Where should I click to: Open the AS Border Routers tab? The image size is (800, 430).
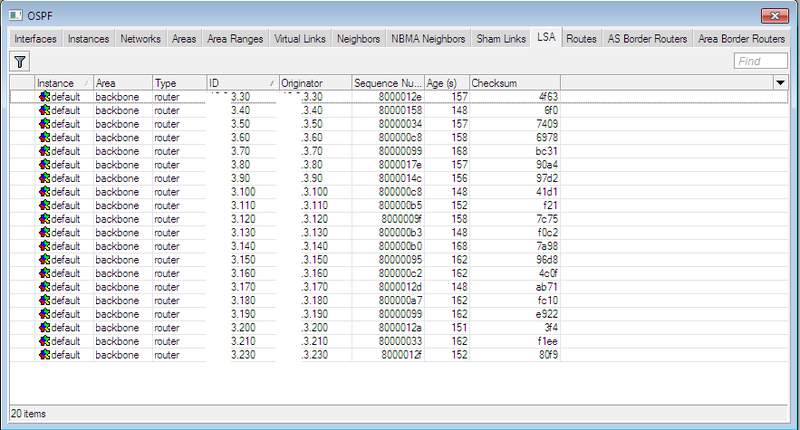(x=647, y=39)
